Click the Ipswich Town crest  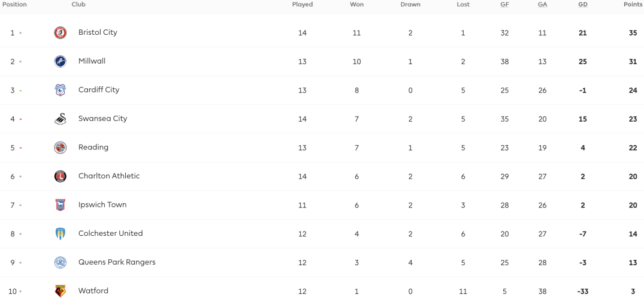(61, 205)
